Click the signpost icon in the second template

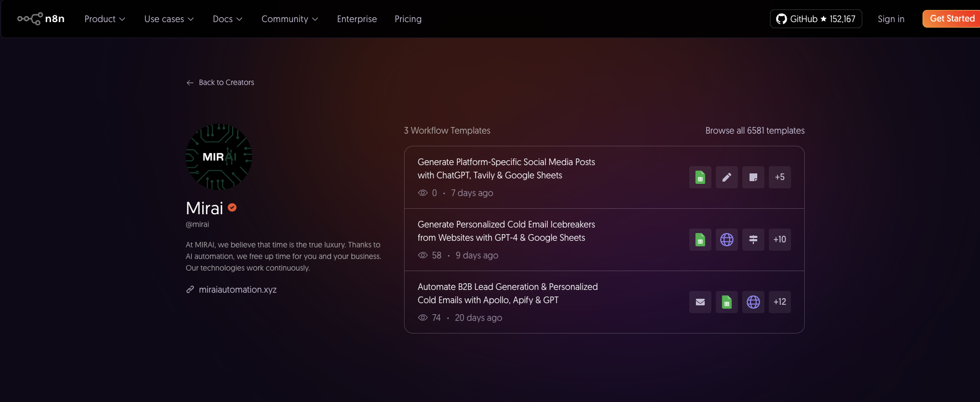pos(753,240)
